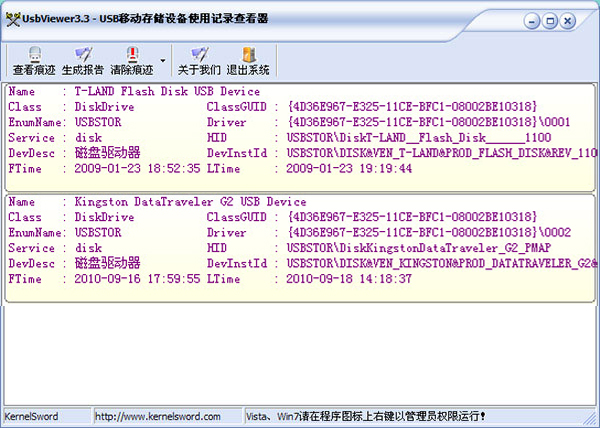Image resolution: width=600 pixels, height=428 pixels.
Task: Click the Driver value ending in \0002
Action: point(429,232)
